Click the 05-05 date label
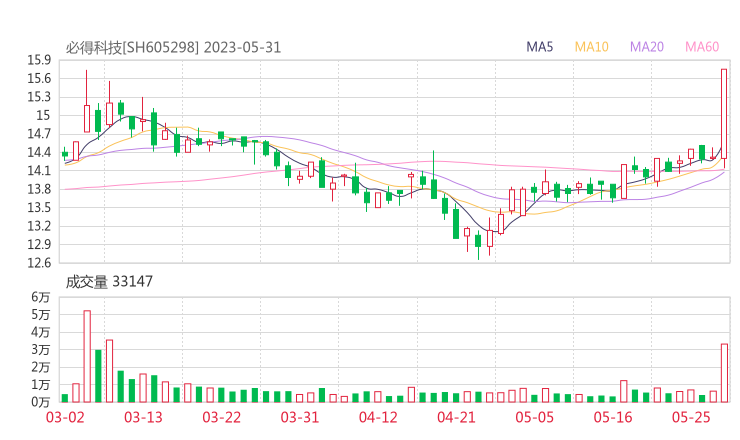 (534, 417)
